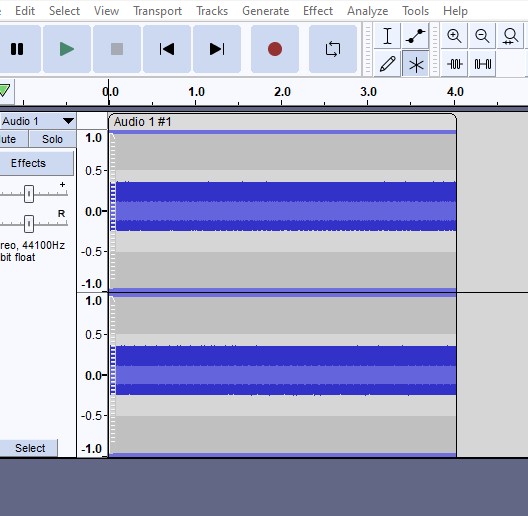The image size is (528, 516).
Task: Activate the asterisk Multi-tool
Action: [x=415, y=64]
